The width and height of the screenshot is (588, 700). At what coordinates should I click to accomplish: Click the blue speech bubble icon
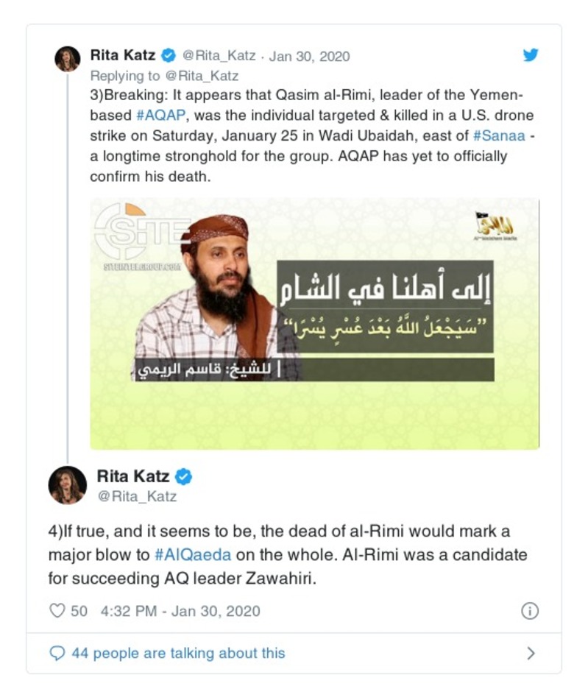[x=57, y=653]
